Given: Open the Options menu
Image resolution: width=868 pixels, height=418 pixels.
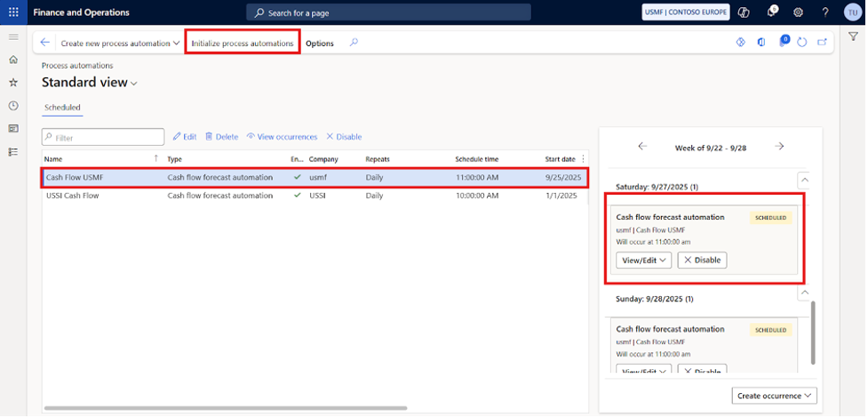Looking at the screenshot, I should point(320,43).
